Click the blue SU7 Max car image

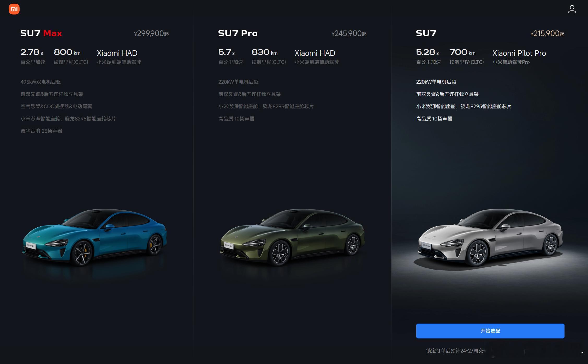coord(94,237)
